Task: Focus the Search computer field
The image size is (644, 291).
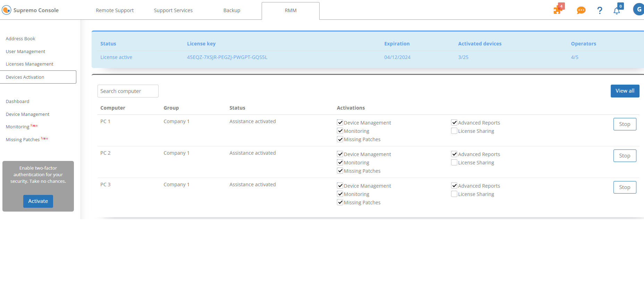Action: 128,91
